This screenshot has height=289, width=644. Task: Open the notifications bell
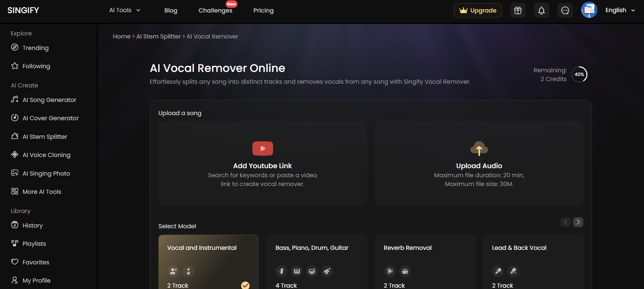point(541,10)
